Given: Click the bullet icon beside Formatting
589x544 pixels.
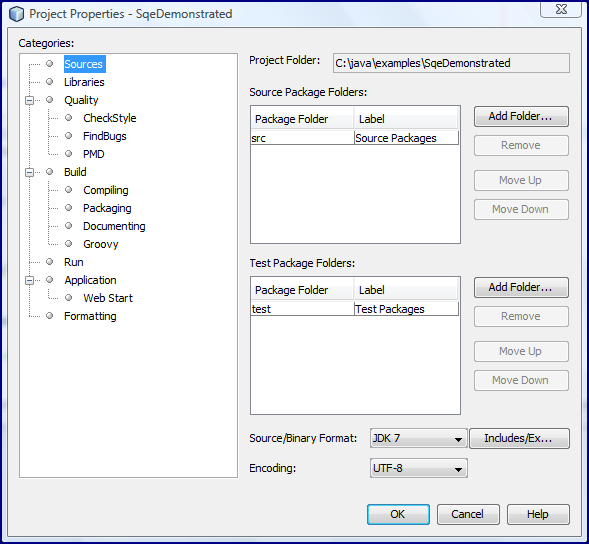Looking at the screenshot, I should [x=50, y=316].
